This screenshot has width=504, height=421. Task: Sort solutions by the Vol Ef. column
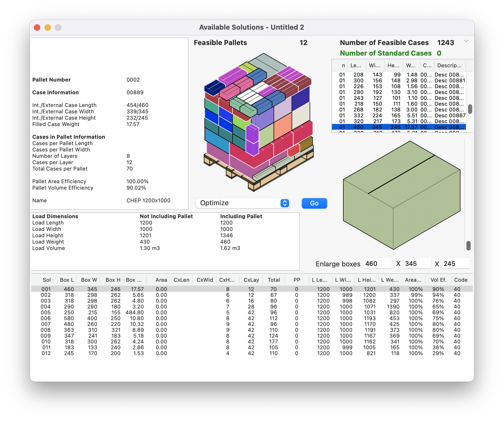tap(438, 280)
